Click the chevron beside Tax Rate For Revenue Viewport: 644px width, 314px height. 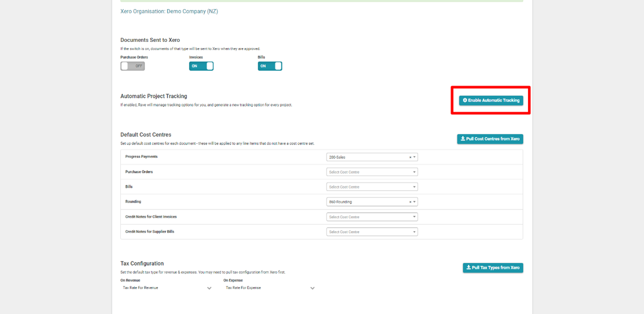coord(209,288)
